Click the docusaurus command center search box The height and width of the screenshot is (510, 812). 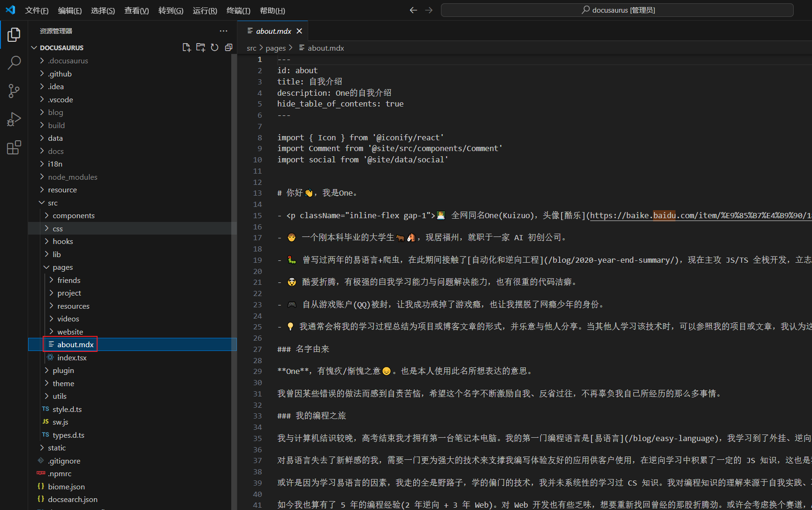(617, 10)
